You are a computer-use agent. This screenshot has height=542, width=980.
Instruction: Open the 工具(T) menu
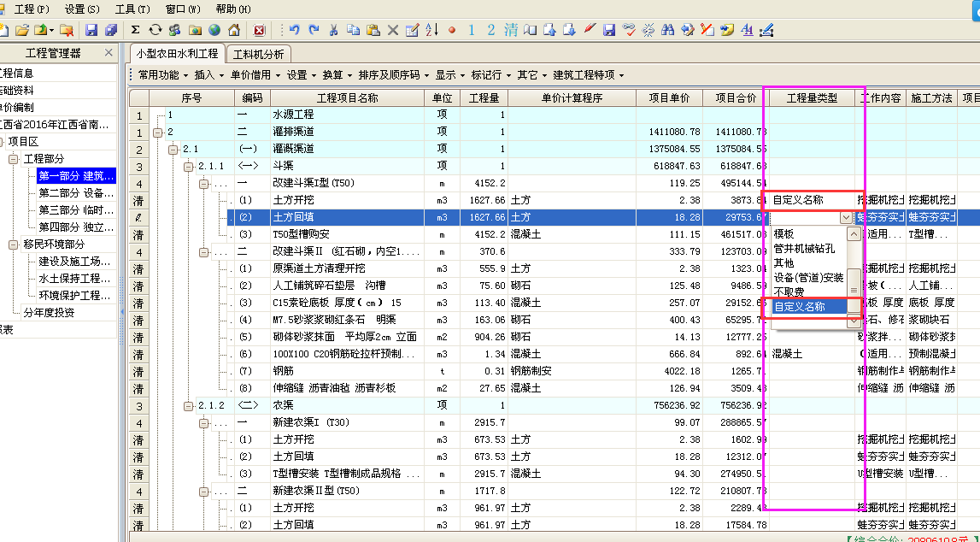point(132,9)
